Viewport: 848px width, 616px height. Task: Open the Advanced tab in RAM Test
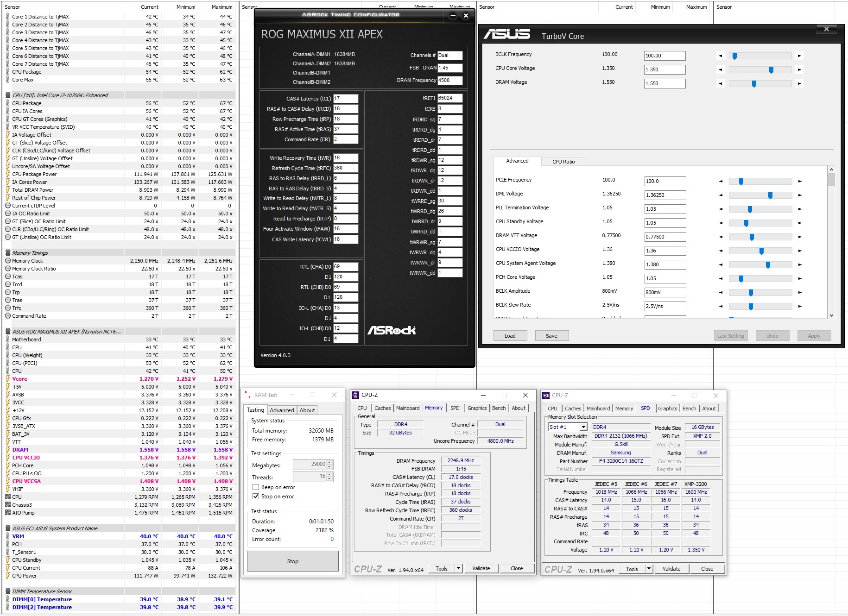click(282, 410)
